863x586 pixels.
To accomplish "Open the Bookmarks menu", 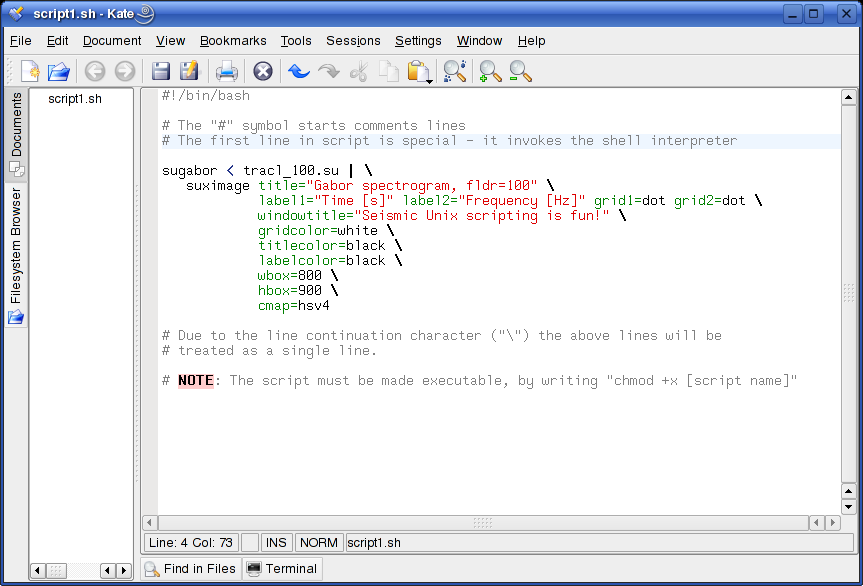I will pyautogui.click(x=233, y=41).
